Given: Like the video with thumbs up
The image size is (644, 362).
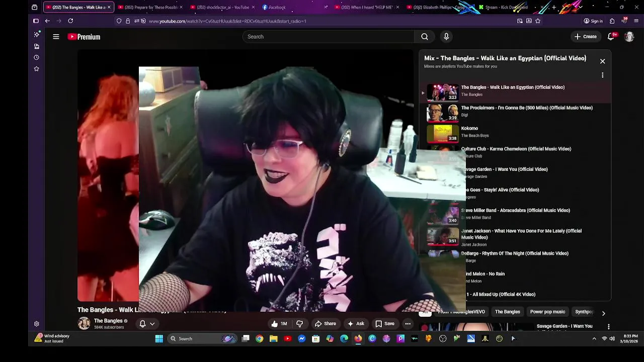Looking at the screenshot, I should pos(278,324).
